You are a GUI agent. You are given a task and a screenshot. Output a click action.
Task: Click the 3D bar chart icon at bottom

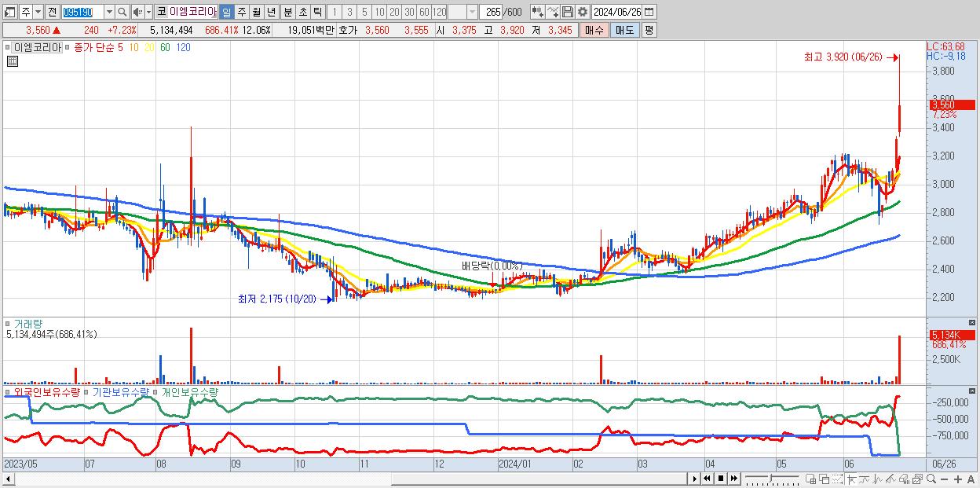point(904,479)
